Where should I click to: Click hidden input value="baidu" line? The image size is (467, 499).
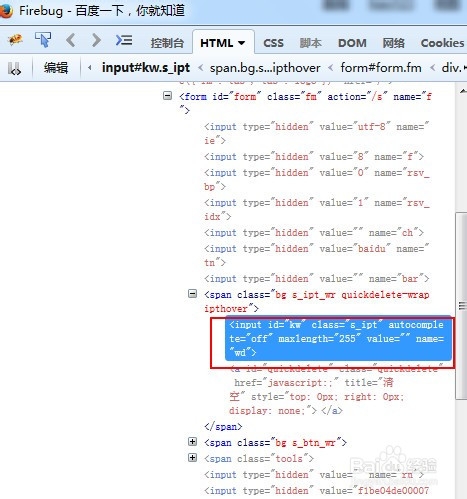[316, 255]
